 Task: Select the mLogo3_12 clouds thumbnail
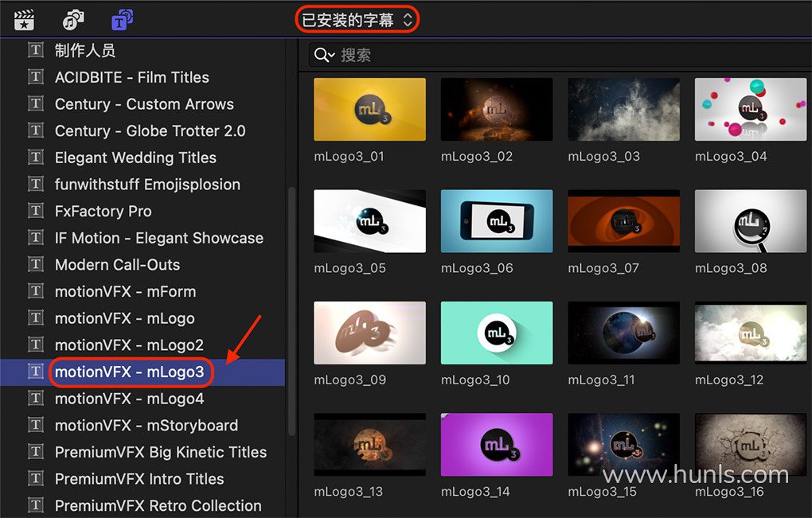(x=751, y=333)
